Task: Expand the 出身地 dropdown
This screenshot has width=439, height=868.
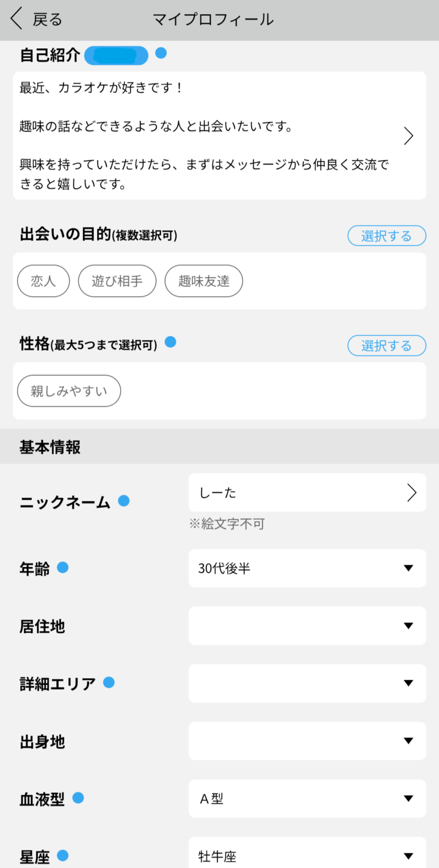Action: (307, 741)
